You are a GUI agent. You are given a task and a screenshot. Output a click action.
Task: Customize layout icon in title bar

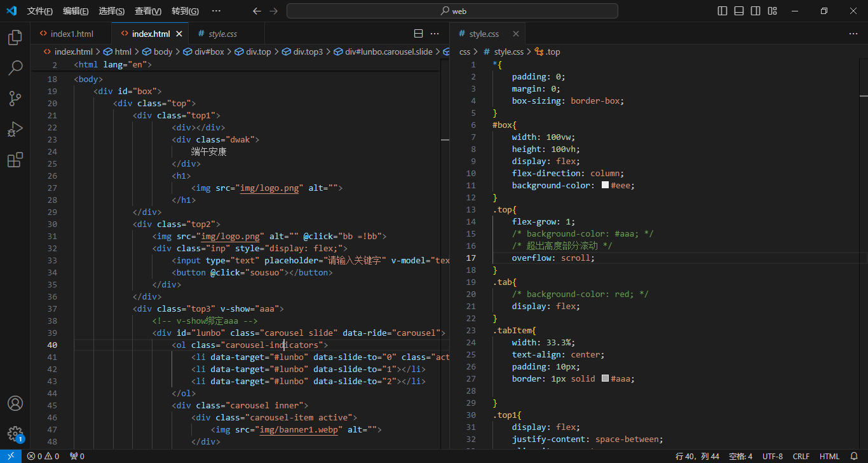772,11
